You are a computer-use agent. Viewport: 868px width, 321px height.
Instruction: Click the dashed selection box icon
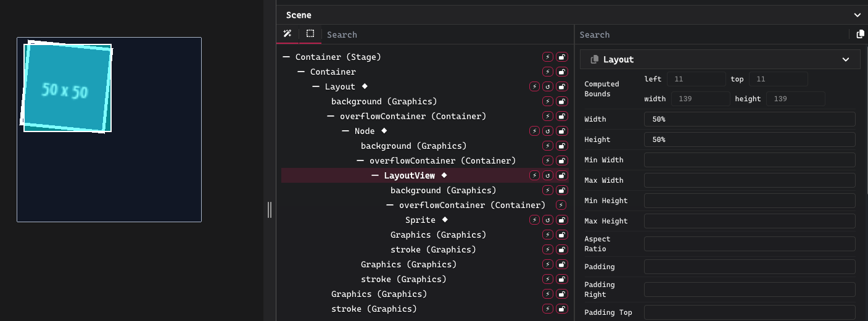tap(310, 34)
